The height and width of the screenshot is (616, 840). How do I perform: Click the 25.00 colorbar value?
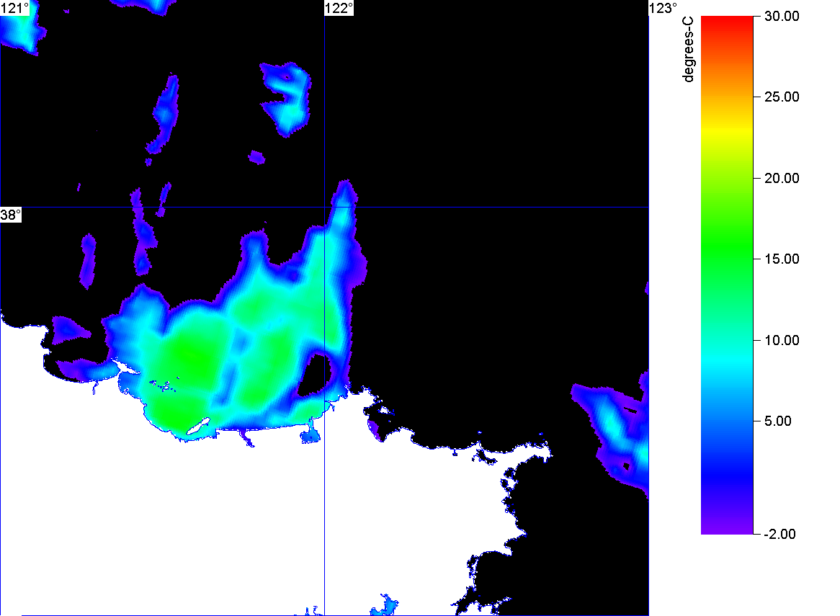click(x=782, y=97)
